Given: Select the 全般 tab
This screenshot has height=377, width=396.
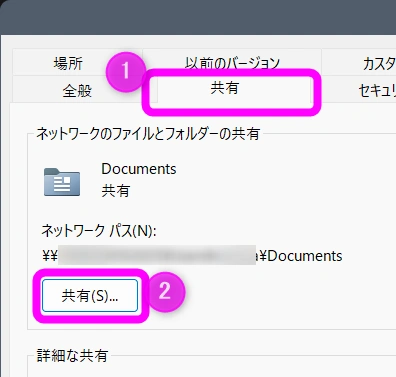Looking at the screenshot, I should pyautogui.click(x=77, y=90).
